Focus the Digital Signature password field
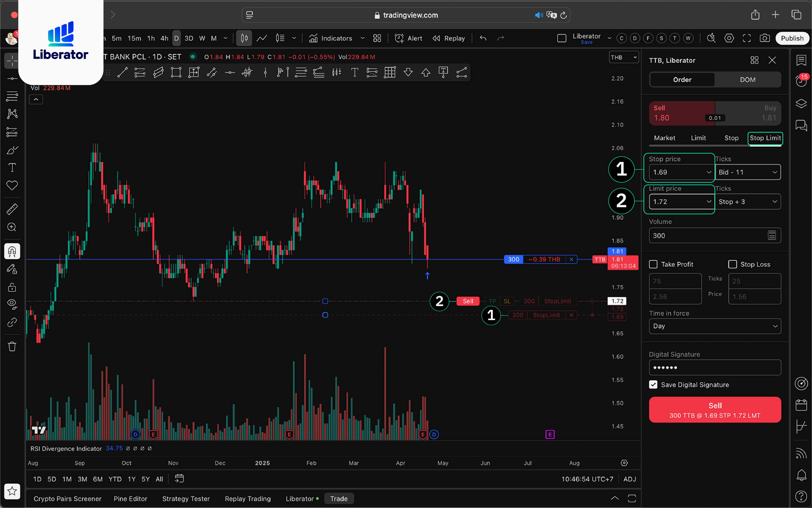The height and width of the screenshot is (508, 812). [715, 368]
